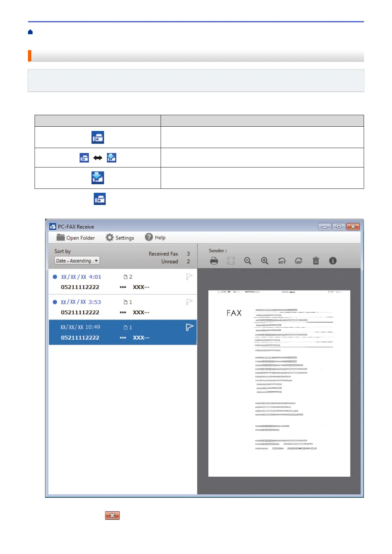Click the FAX page preview thumbnail
The height and width of the screenshot is (554, 392).
279,383
